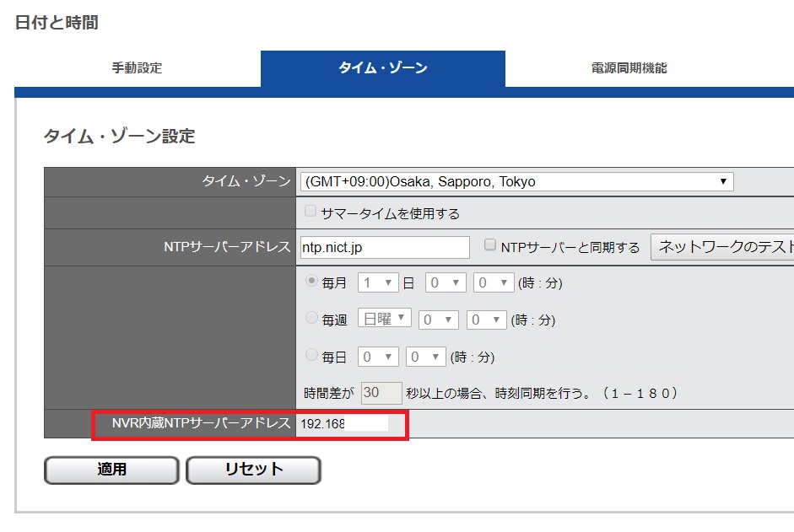The width and height of the screenshot is (794, 532).
Task: Switch to the 手動設定 tab
Action: [138, 68]
